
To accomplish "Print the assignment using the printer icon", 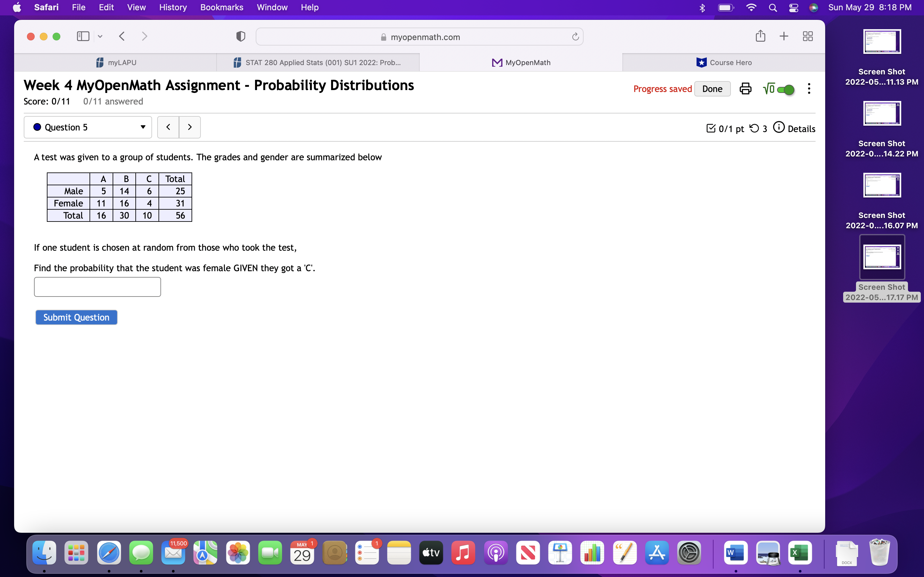I will [x=745, y=88].
